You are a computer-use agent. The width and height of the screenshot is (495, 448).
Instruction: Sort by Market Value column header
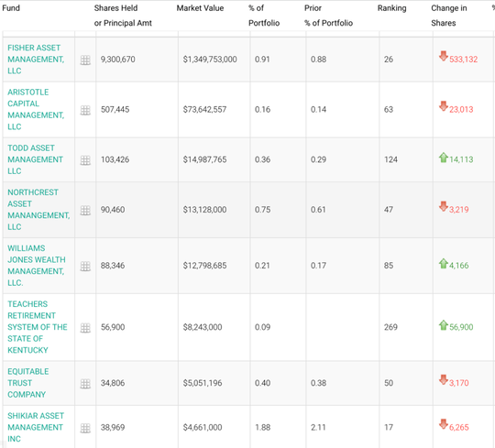[x=200, y=8]
